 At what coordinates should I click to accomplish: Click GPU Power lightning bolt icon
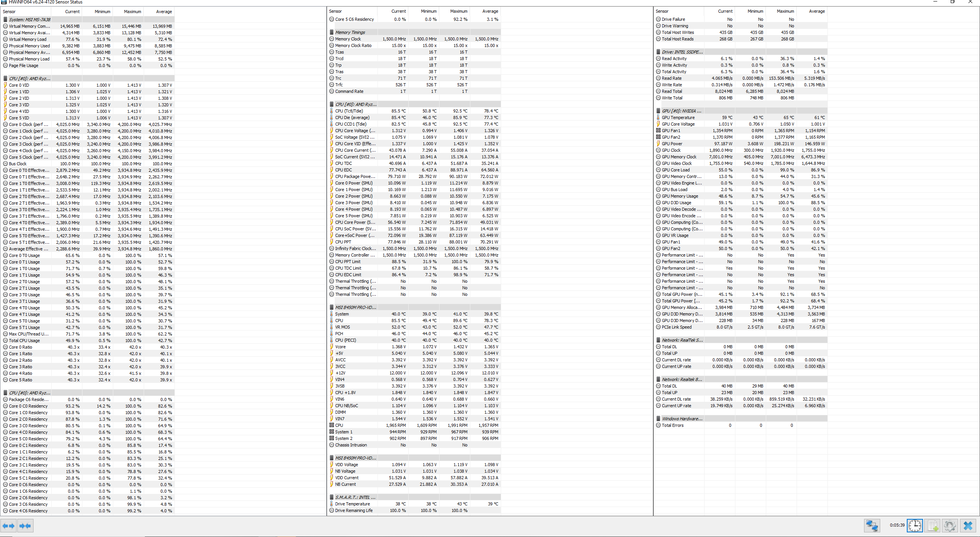658,144
